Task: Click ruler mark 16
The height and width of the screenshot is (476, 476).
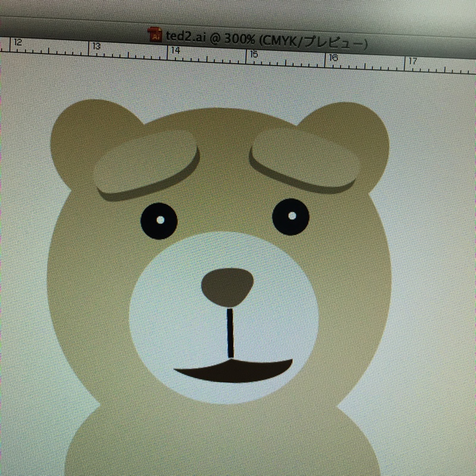Action: [333, 58]
